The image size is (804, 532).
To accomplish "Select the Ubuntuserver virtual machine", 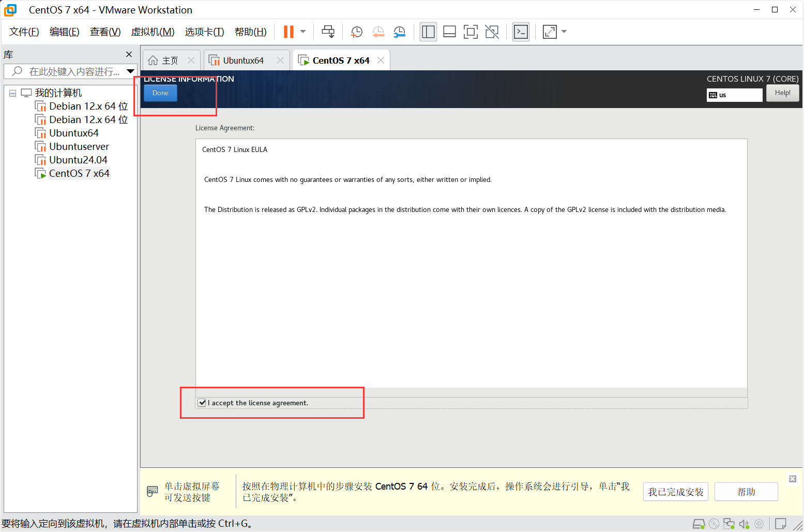I will [x=79, y=147].
